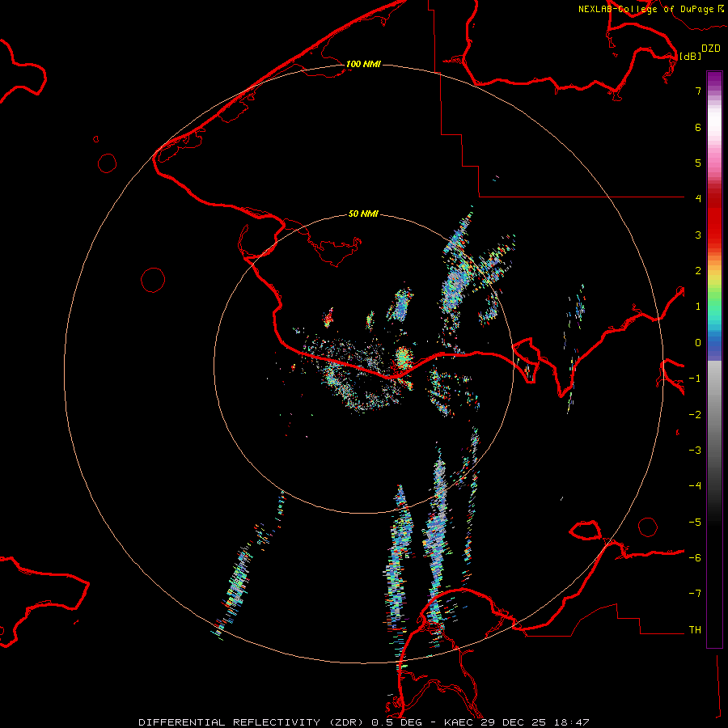The height and width of the screenshot is (728, 728).
Task: Click the TH threshold label on the scale
Action: pyautogui.click(x=695, y=629)
